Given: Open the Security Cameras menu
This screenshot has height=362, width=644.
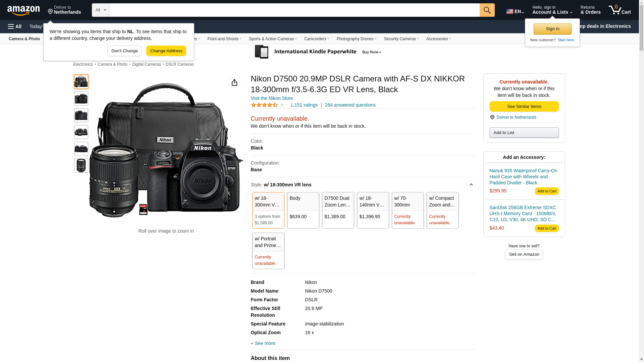Looking at the screenshot, I should point(401,39).
